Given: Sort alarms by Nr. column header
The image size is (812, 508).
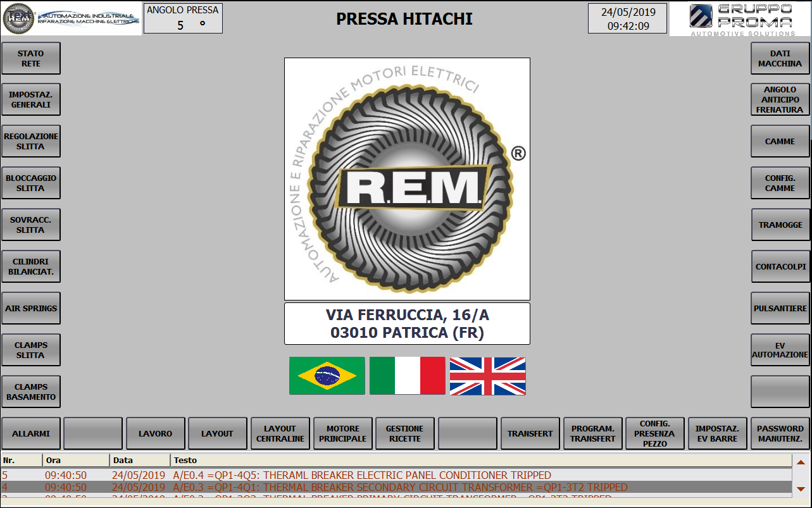Looking at the screenshot, I should pyautogui.click(x=22, y=461).
